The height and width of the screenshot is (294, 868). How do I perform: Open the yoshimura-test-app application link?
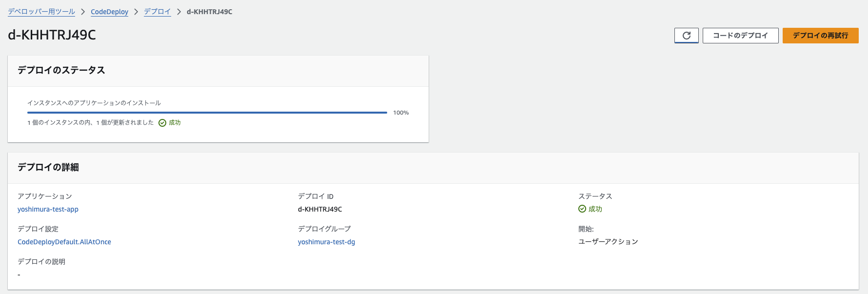pyautogui.click(x=48, y=209)
